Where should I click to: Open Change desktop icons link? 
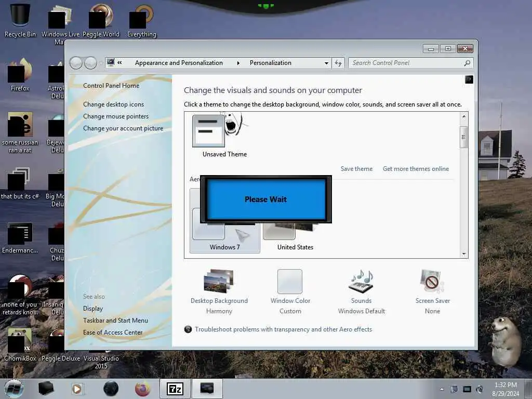pyautogui.click(x=113, y=104)
